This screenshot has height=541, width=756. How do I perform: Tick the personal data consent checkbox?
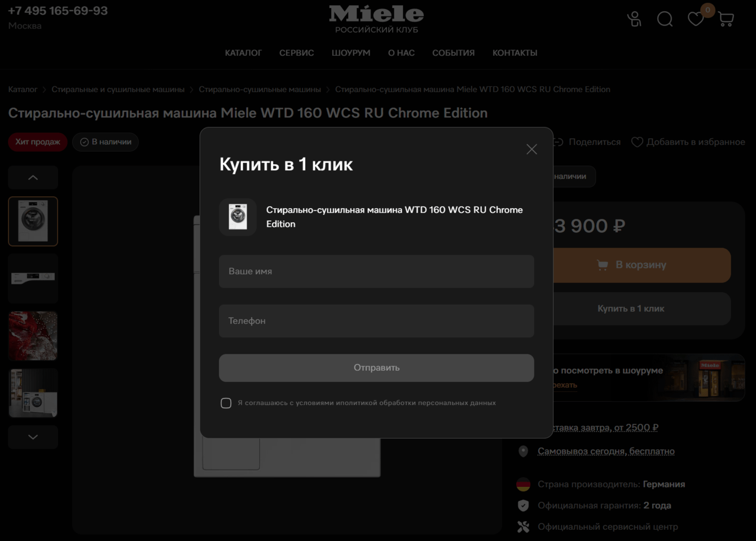tap(226, 403)
